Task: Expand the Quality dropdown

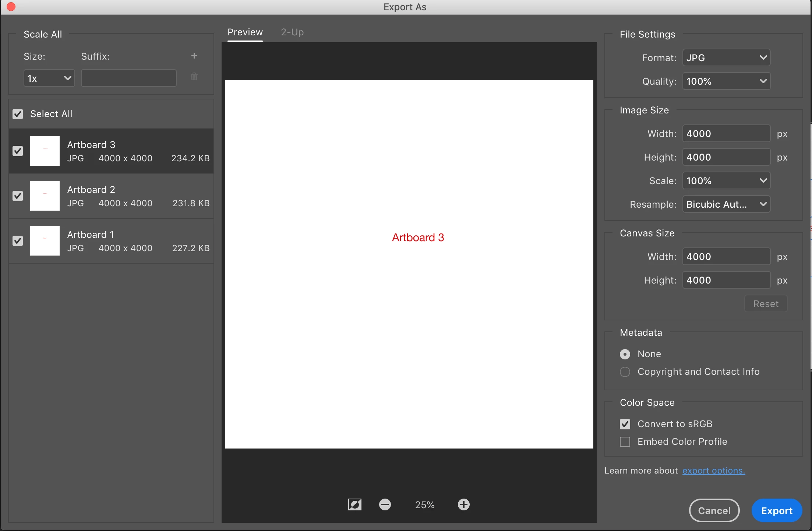Action: [726, 81]
